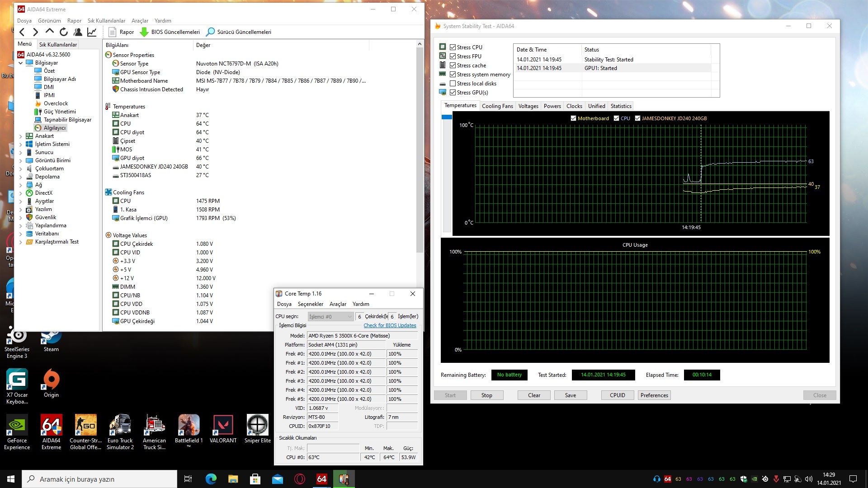Enable Stress local disks checkbox

453,84
